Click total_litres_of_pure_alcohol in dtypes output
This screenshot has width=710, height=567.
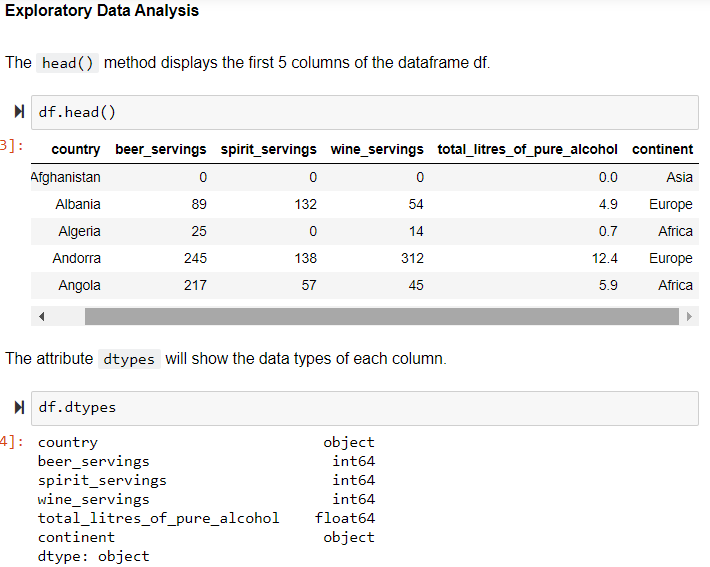[x=158, y=518]
